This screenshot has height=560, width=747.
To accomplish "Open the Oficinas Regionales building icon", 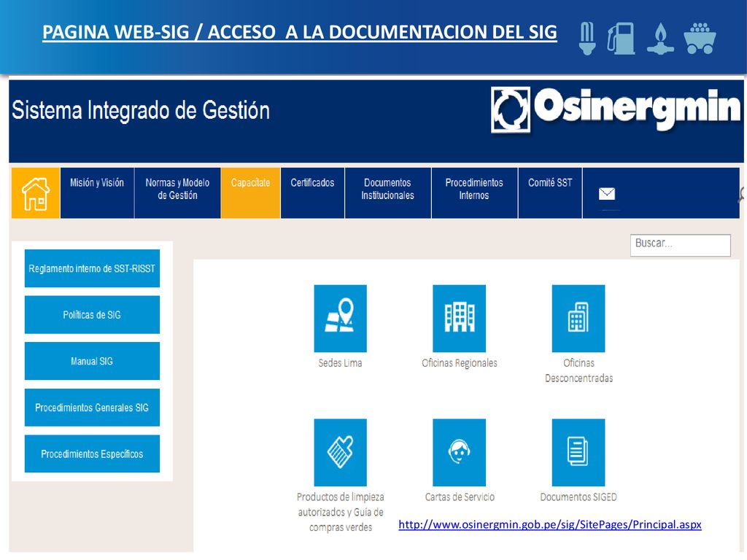I will [460, 318].
